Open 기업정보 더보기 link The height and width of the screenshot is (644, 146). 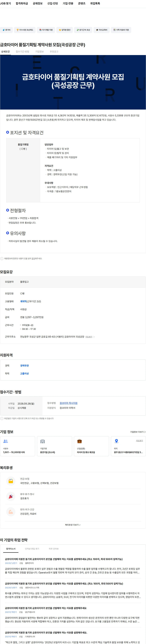[138, 432]
